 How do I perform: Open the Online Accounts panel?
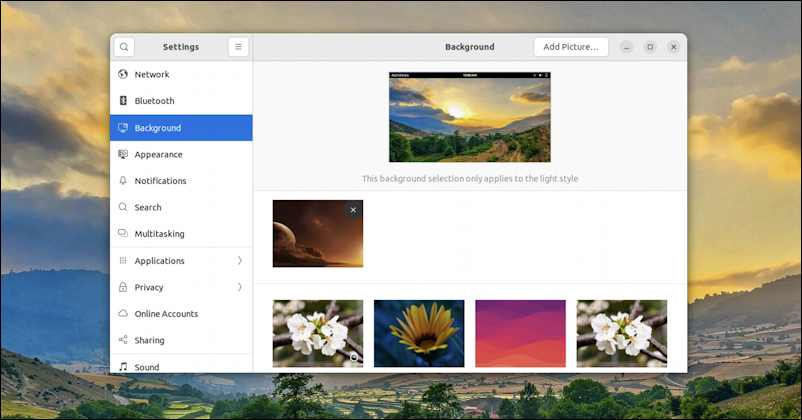pyautogui.click(x=166, y=314)
